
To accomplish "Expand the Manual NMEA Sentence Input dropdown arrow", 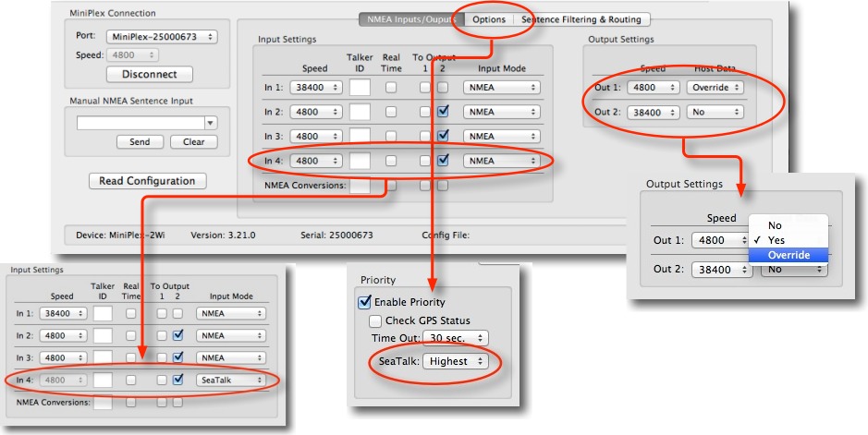I will click(x=211, y=123).
